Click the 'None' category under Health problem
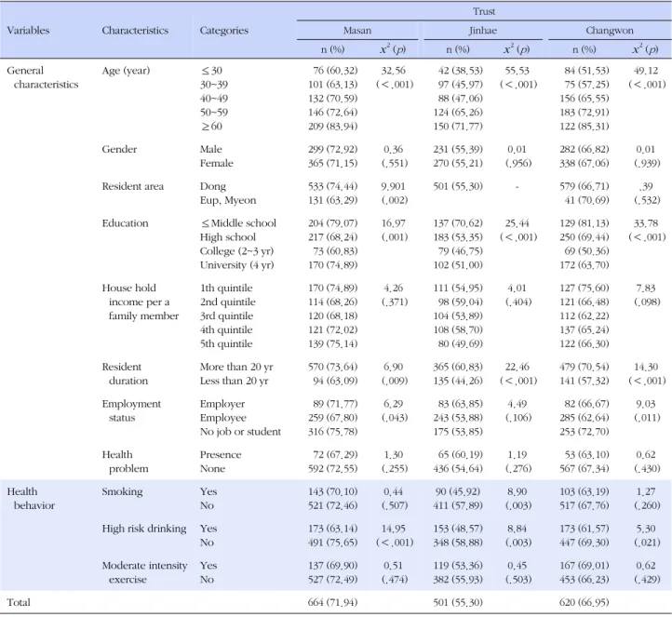This screenshot has height=617, width=672. 212,469
